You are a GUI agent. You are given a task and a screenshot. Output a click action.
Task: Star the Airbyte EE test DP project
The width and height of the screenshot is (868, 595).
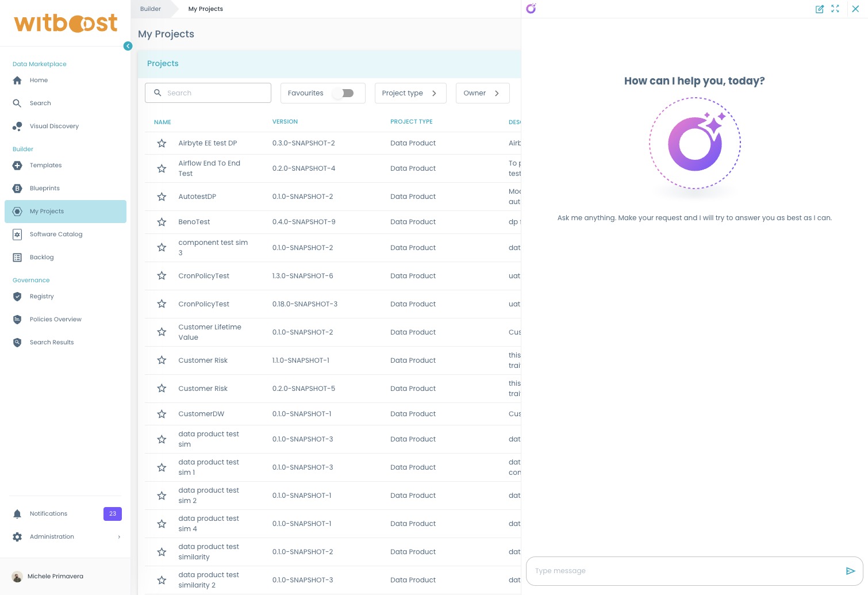[x=162, y=143]
